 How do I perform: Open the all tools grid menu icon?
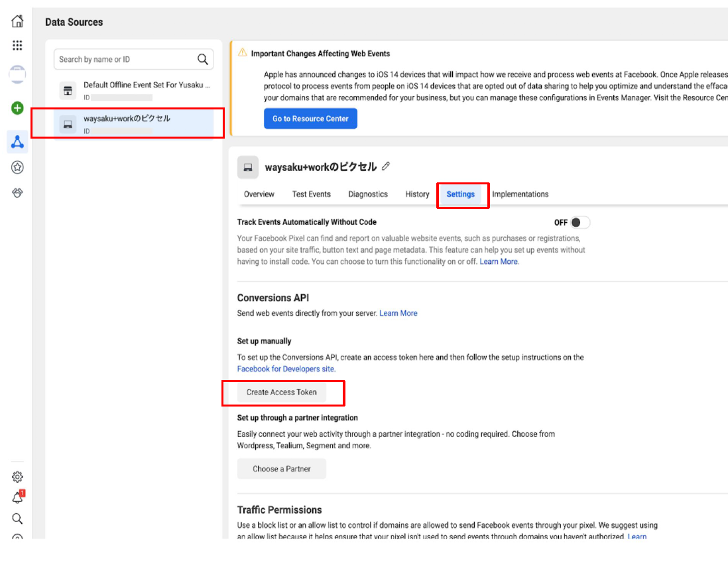click(17, 46)
